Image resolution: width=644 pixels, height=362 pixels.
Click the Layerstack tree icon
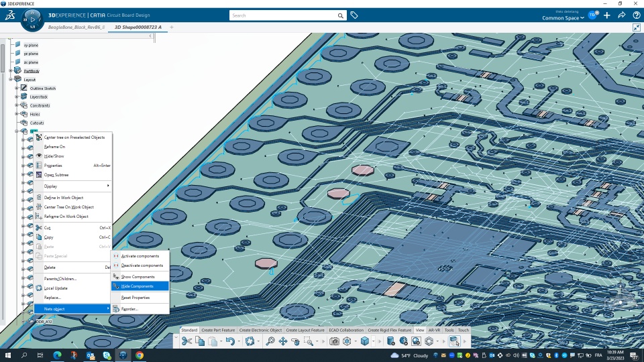[x=24, y=97]
